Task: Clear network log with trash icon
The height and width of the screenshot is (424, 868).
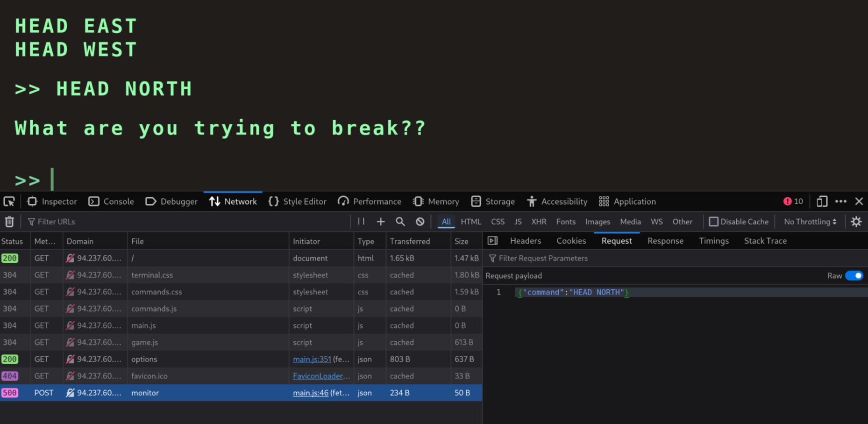Action: pos(9,222)
